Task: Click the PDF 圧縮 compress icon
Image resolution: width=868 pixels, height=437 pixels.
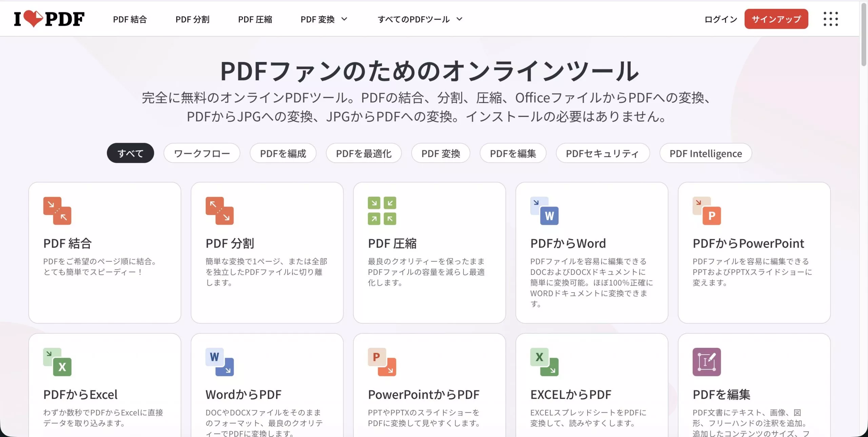Action: pos(382,211)
